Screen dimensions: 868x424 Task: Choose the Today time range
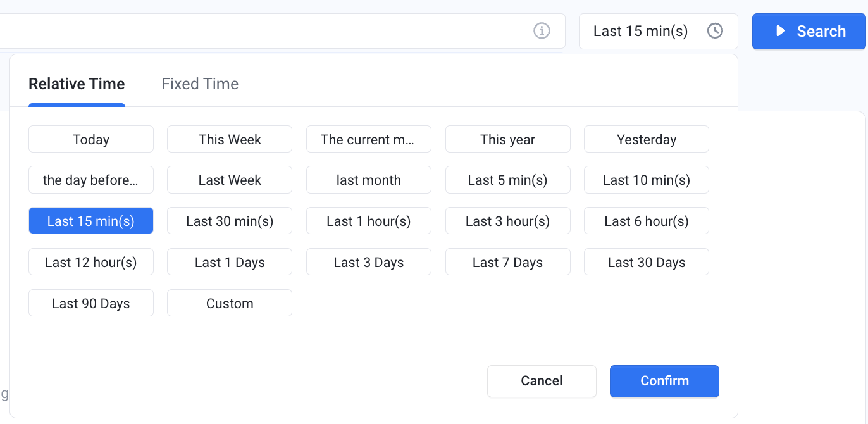(91, 139)
